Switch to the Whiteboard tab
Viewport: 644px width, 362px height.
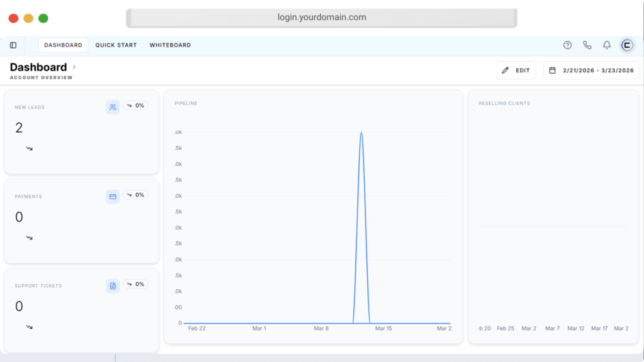click(170, 45)
